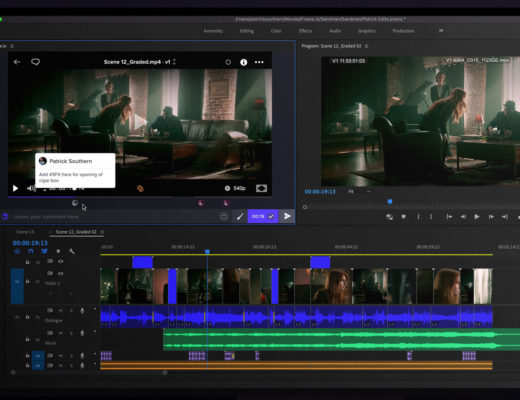Open the three-dots more options menu
This screenshot has height=400, width=520.
point(259,62)
